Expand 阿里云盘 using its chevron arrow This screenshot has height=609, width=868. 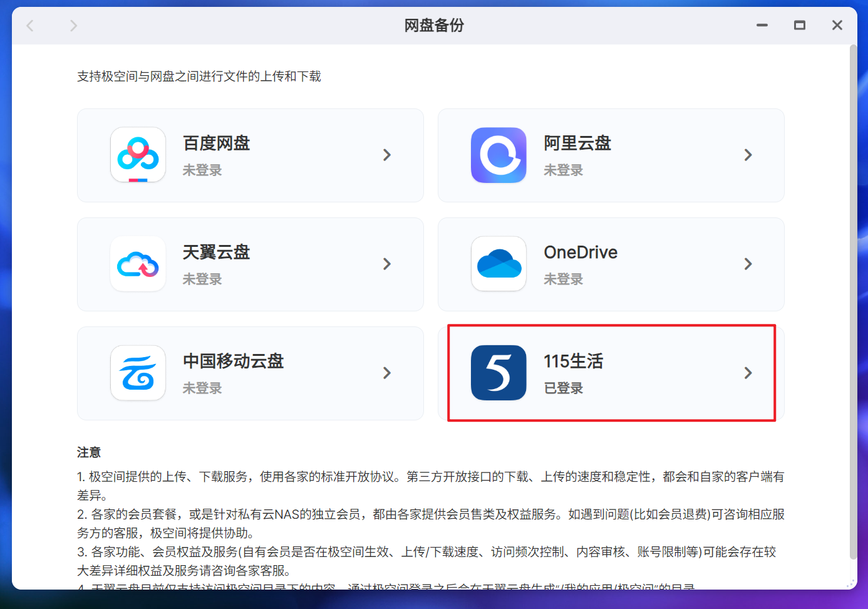[x=748, y=155]
